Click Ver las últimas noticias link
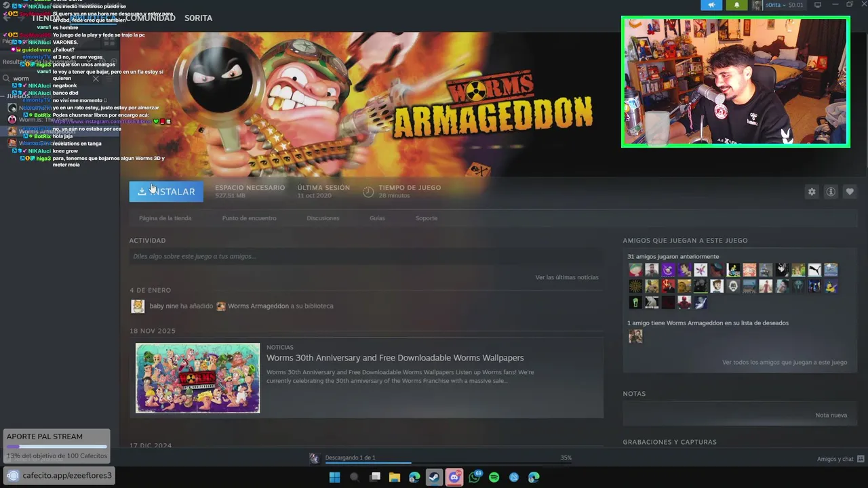The width and height of the screenshot is (868, 488). pos(567,277)
